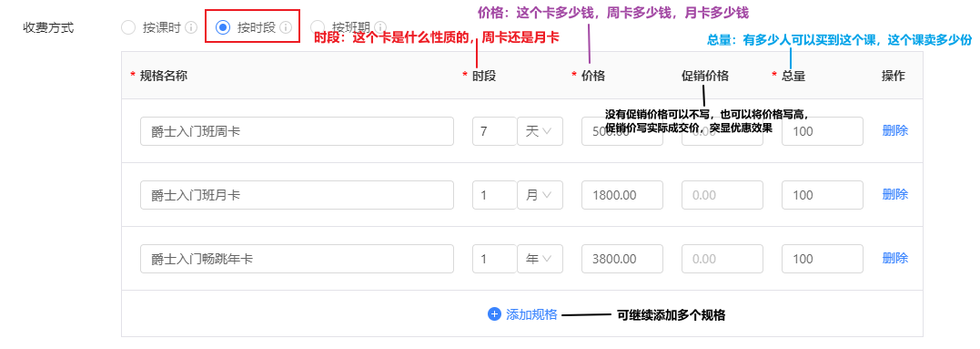Click the period number field showing 7

pyautogui.click(x=494, y=131)
